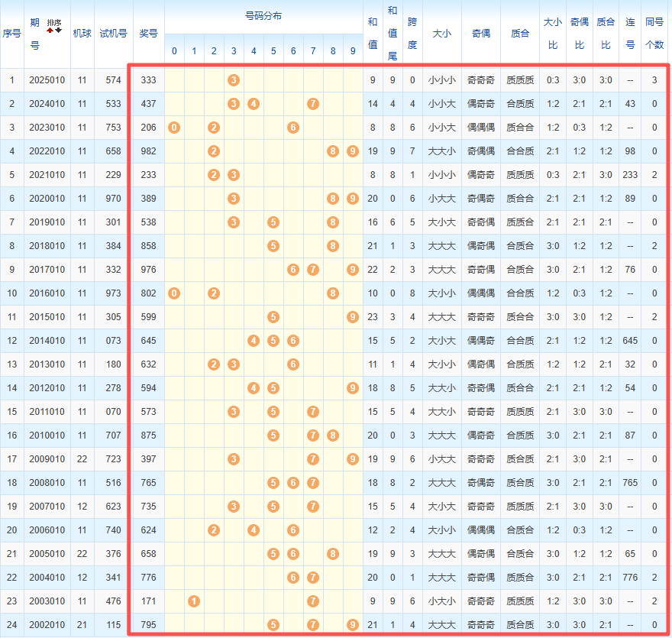Click number ball 0 in period 2023010 row
Image resolution: width=672 pixels, height=638 pixels.
174,127
